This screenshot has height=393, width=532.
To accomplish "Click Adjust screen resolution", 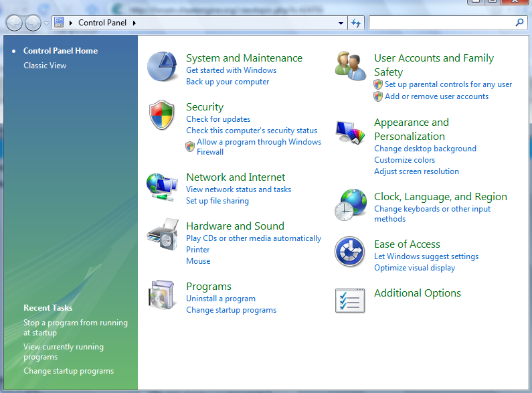I will pyautogui.click(x=416, y=171).
